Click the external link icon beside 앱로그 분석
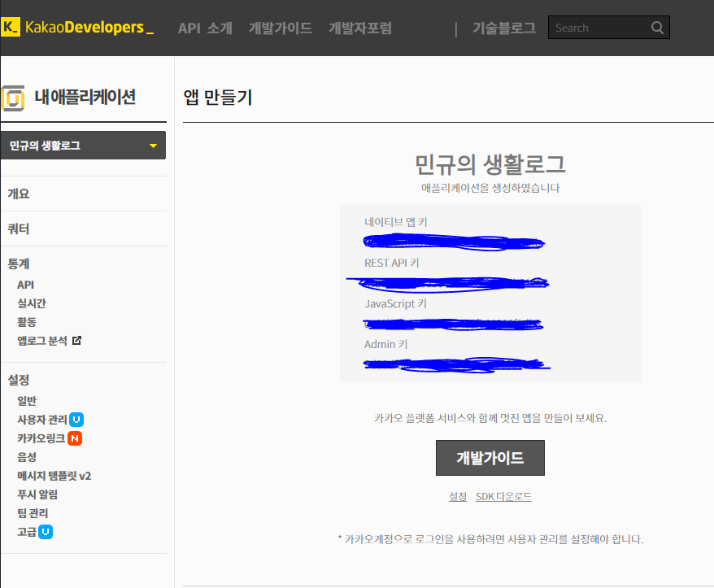The width and height of the screenshot is (714, 588). pos(77,340)
